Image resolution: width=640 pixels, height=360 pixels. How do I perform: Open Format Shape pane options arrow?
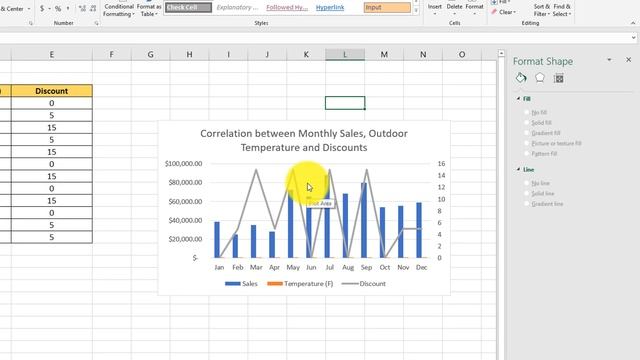(x=609, y=60)
